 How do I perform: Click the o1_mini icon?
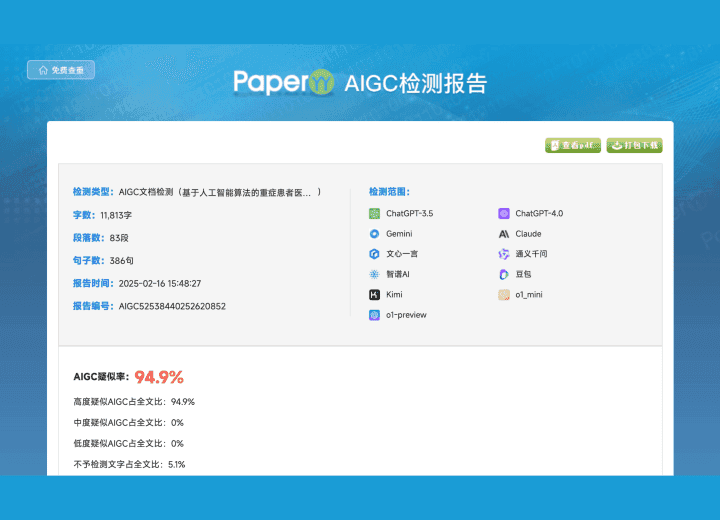[504, 294]
